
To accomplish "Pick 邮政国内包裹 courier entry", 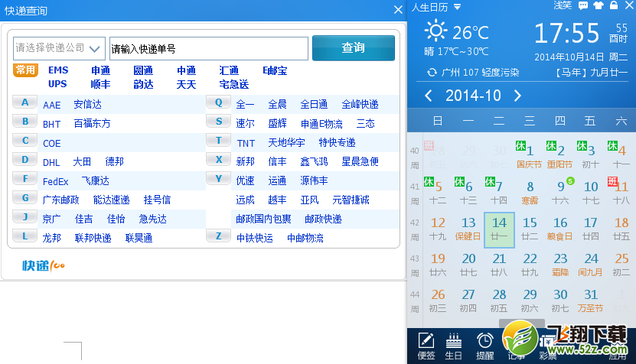I will pyautogui.click(x=263, y=219).
